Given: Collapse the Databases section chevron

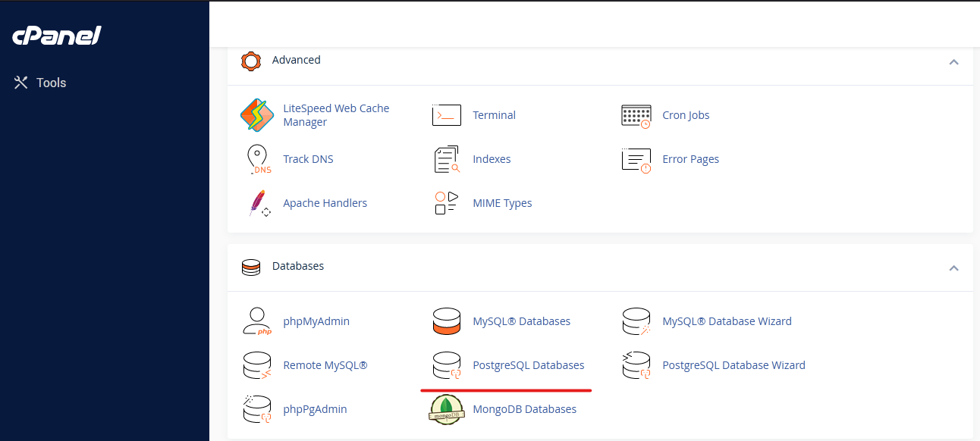Looking at the screenshot, I should click(953, 267).
